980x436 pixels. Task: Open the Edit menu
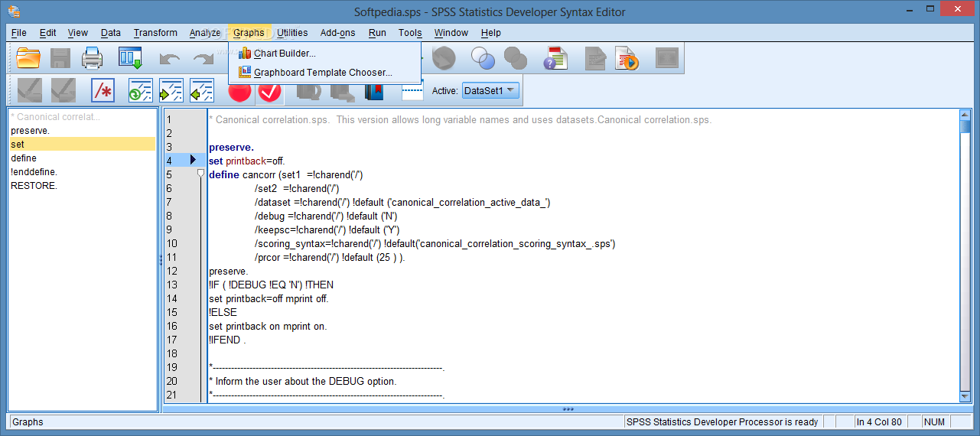pyautogui.click(x=48, y=33)
